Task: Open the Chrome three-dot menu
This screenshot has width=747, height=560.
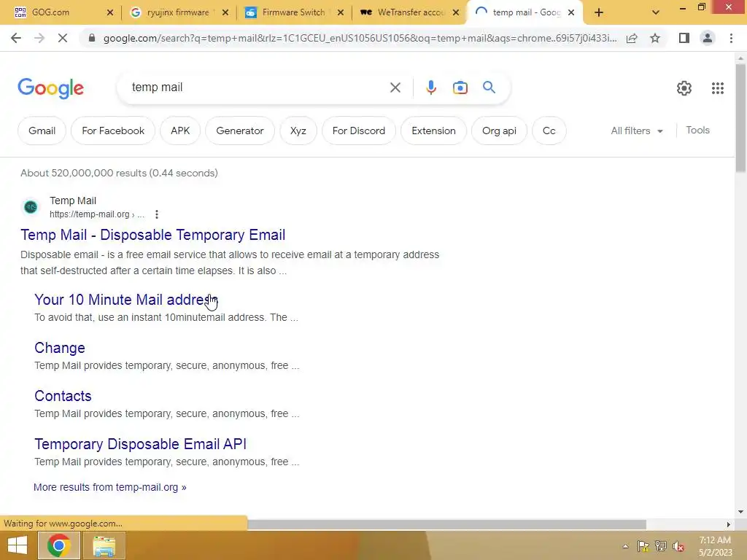Action: click(731, 38)
